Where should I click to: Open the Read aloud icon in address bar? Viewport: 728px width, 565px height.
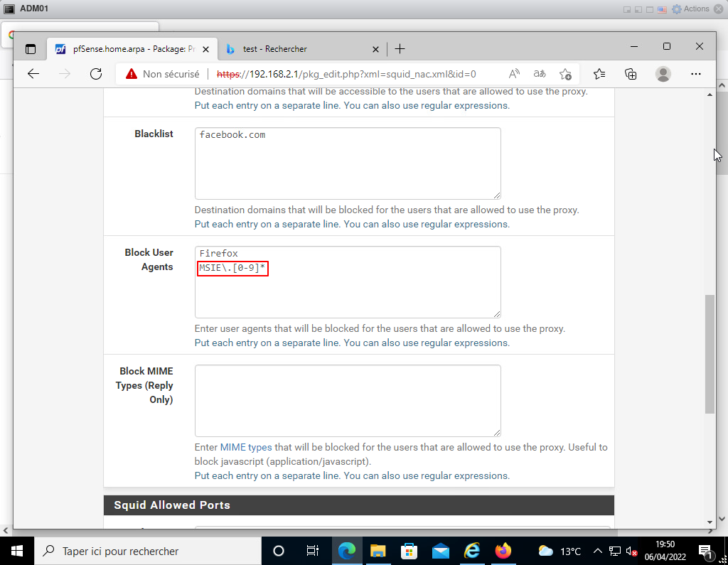tap(515, 74)
